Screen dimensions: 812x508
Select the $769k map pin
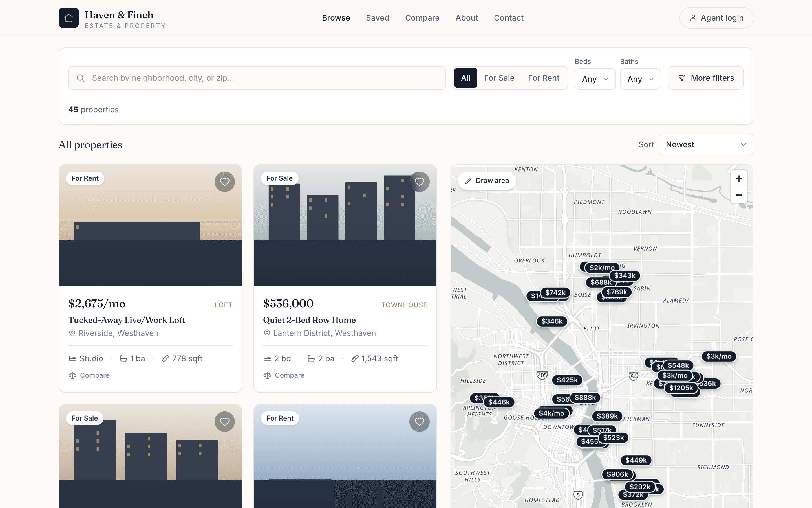tap(617, 292)
